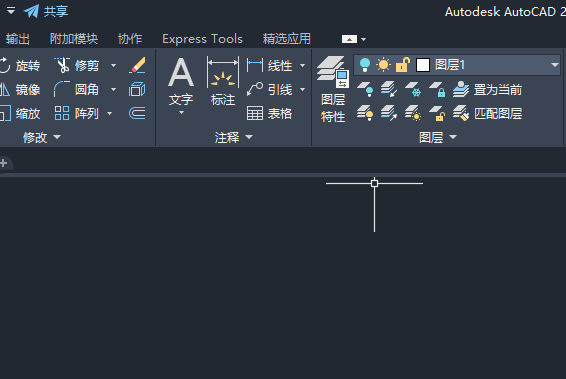Expand the 修改 panel
Viewport: 566px width, 379px height.
coord(42,137)
